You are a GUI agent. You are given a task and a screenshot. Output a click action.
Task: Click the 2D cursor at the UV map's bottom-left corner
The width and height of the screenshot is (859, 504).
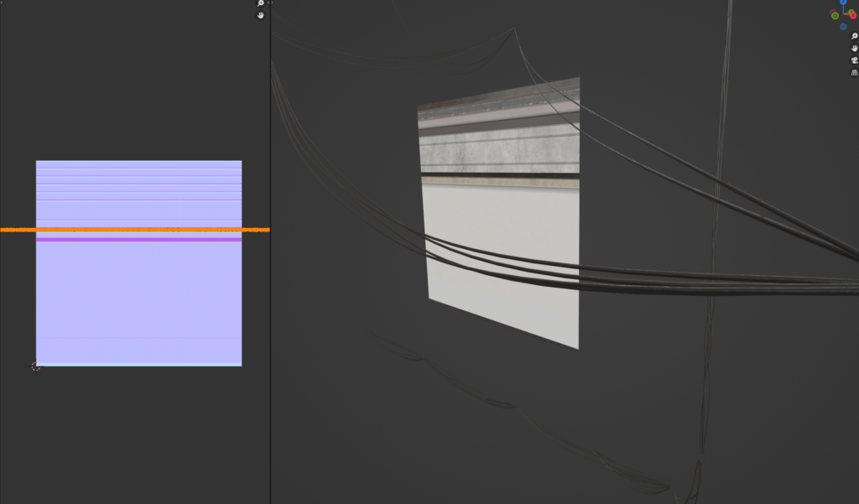click(35, 366)
